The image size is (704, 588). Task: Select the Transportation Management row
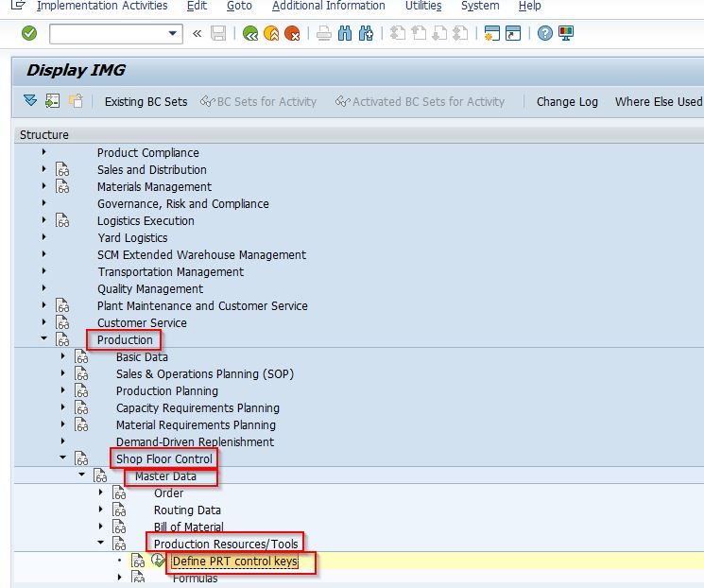pos(171,272)
